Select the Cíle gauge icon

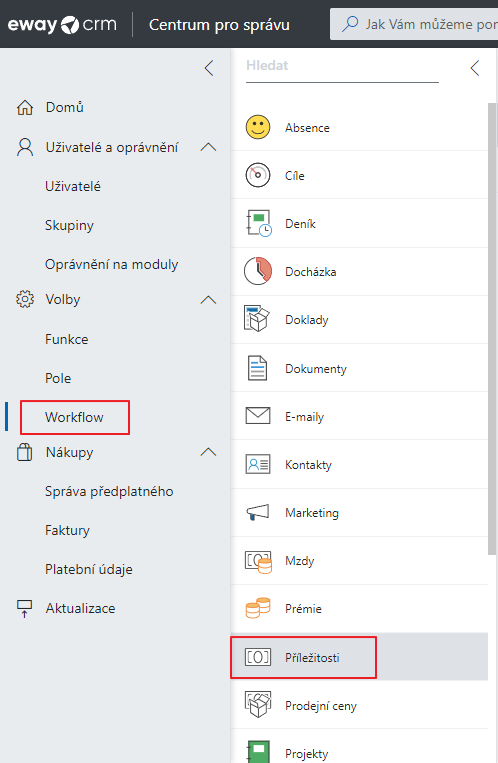click(258, 175)
